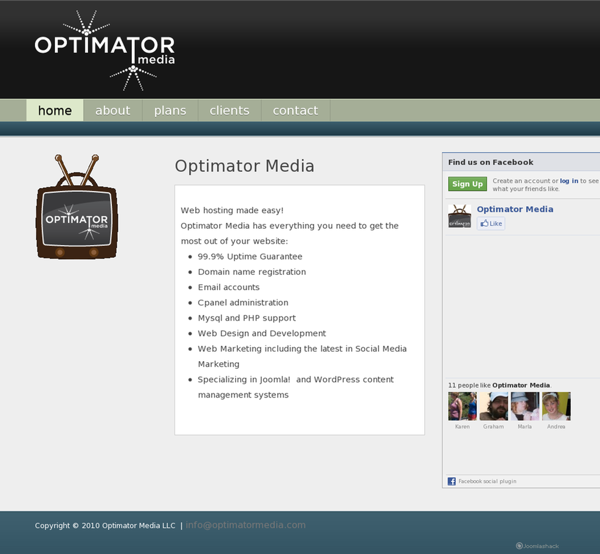The image size is (600, 554).
Task: Click the retro TV Optimator logo image
Action: [77, 207]
